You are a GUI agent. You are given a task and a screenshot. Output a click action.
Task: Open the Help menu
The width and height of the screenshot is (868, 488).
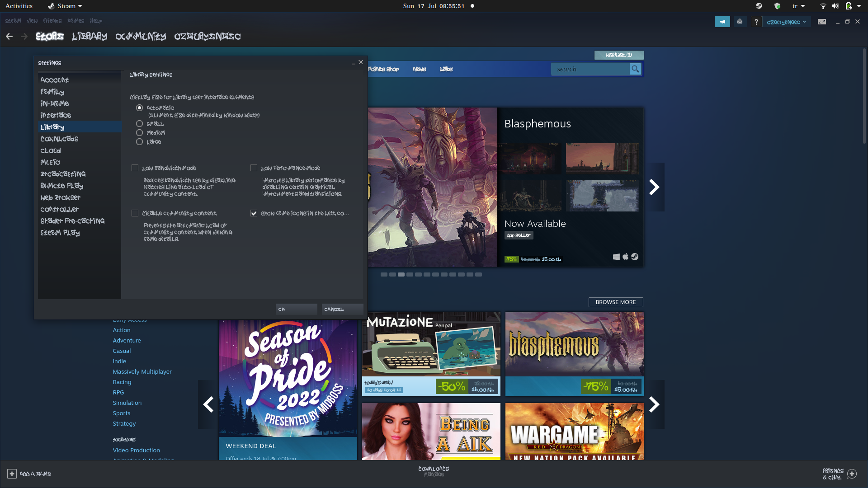click(x=96, y=21)
